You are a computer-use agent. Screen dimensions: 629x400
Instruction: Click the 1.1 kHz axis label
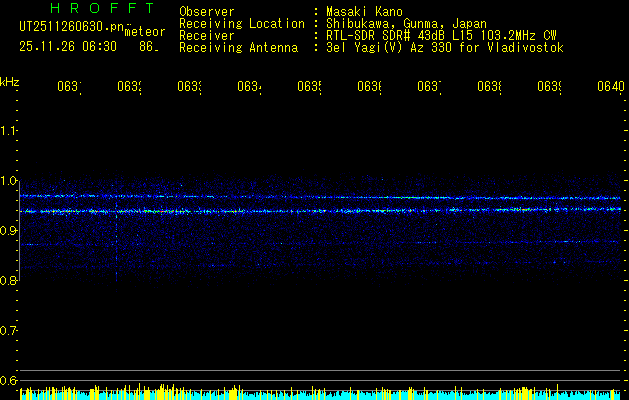tap(8, 130)
